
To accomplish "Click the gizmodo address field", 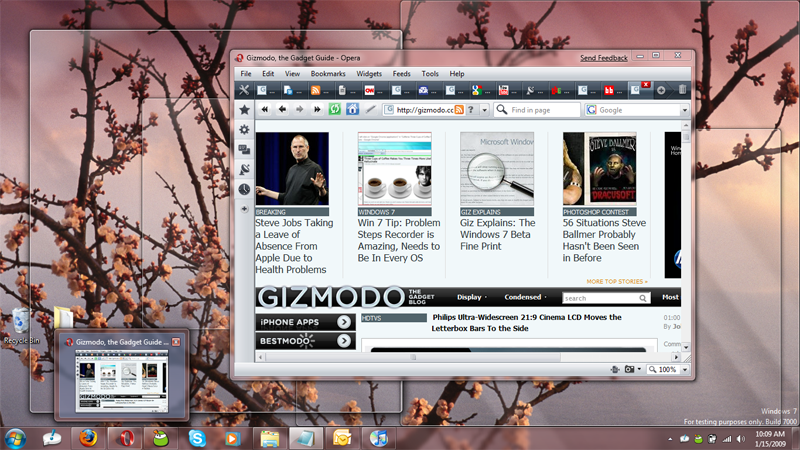I will pos(424,110).
